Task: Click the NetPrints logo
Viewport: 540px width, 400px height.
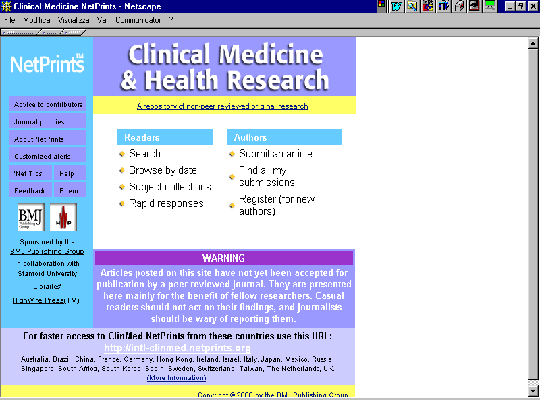Action: [x=47, y=63]
